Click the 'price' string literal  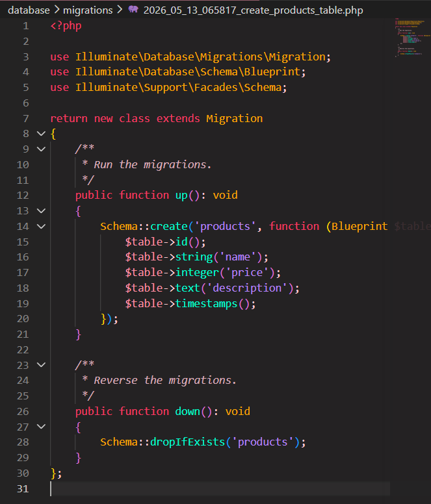[x=247, y=273]
